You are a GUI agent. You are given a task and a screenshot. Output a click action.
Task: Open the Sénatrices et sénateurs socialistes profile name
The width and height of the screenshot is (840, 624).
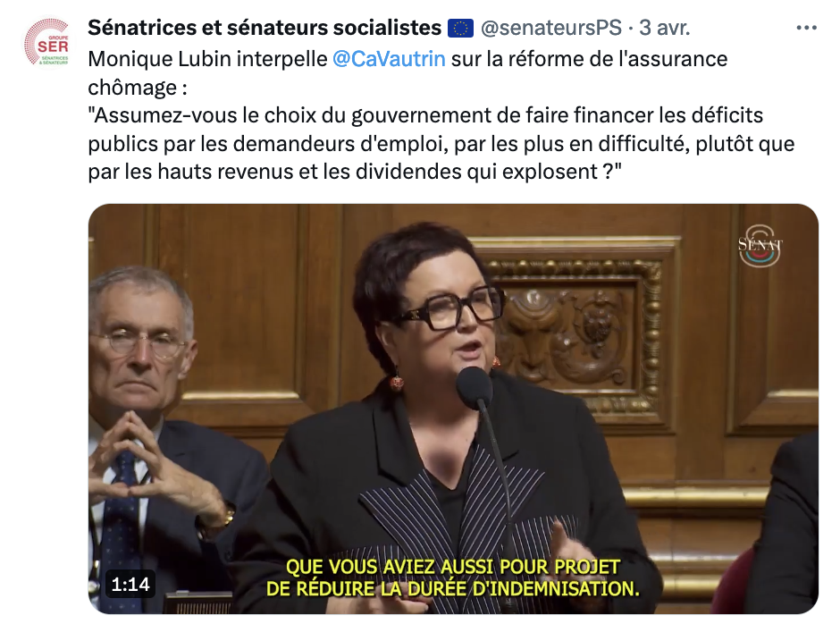[265, 28]
